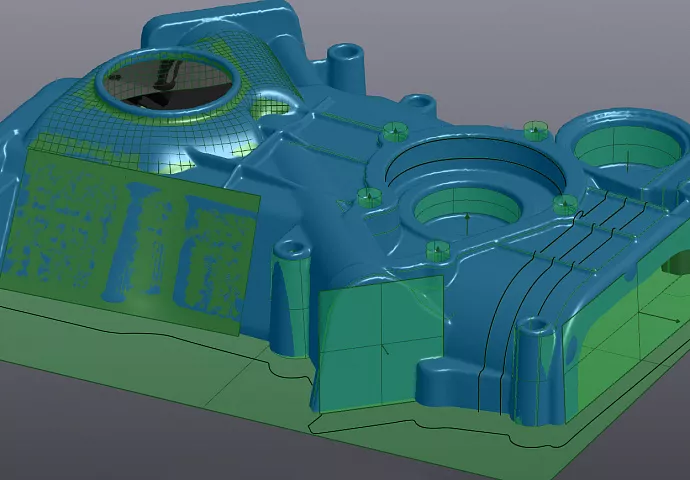690x480 pixels.
Task: Select the green bolt boss below the central bore
Action: click(x=436, y=249)
